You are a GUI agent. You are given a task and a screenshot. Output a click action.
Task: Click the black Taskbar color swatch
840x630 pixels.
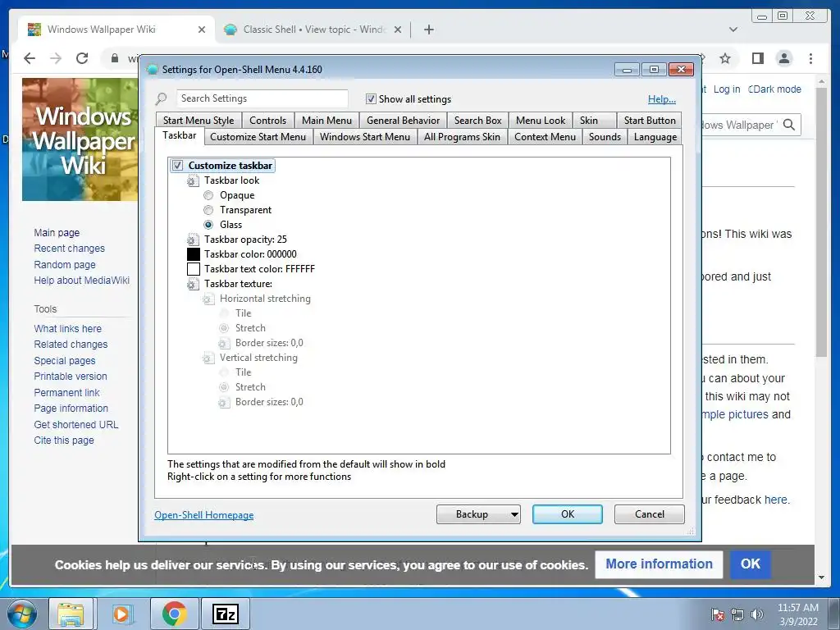pos(194,254)
